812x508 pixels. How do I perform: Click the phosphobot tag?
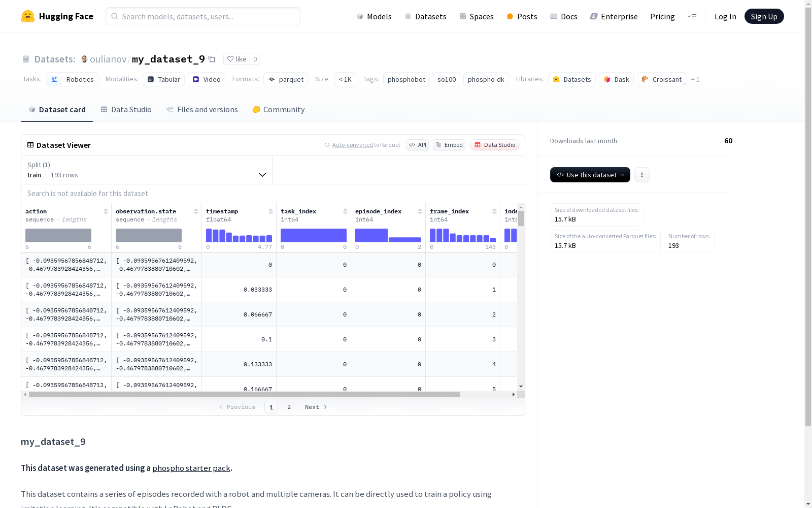(x=407, y=79)
